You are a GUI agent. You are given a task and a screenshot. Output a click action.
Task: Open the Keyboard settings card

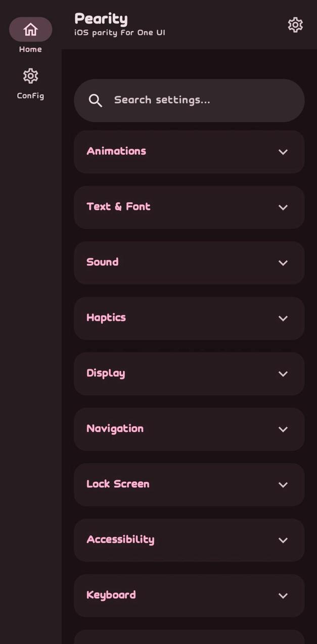click(177, 595)
